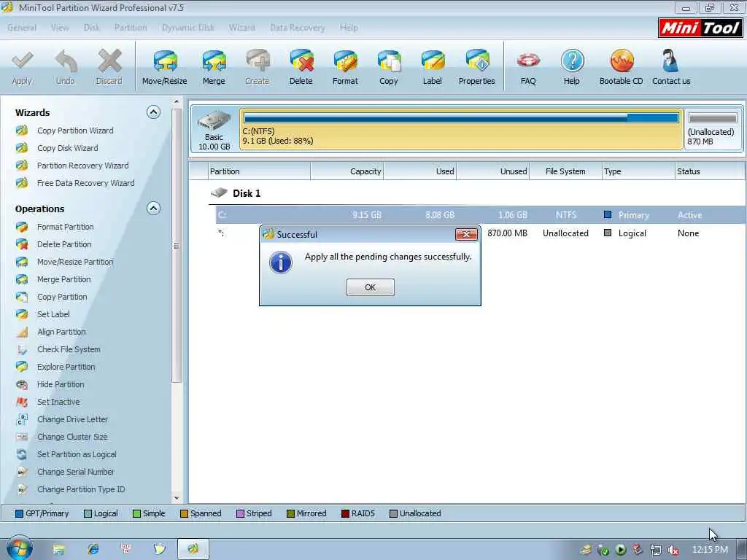
Task: Choose Format Partition in Operations
Action: 65,227
